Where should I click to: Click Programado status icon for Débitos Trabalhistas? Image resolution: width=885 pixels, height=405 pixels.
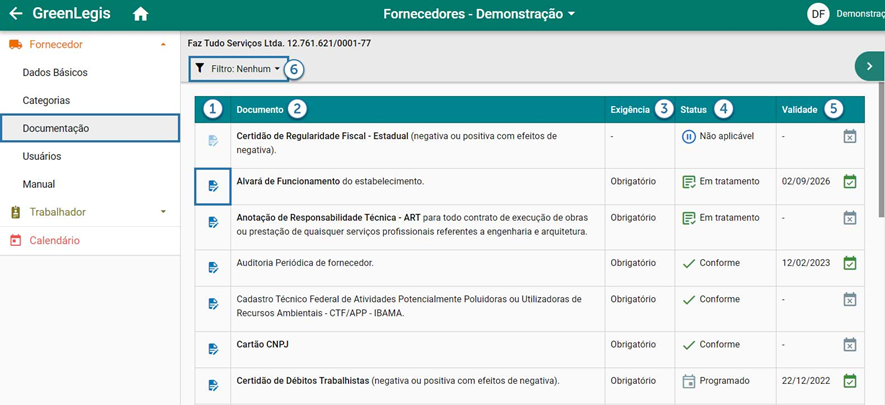tap(688, 381)
